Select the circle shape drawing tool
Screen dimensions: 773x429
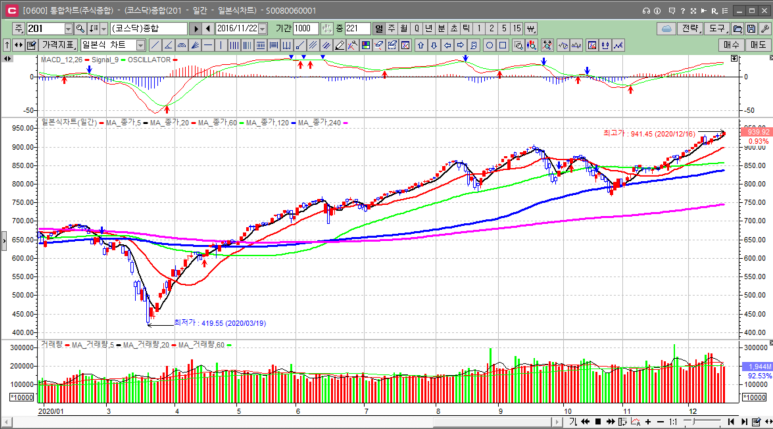[489, 45]
